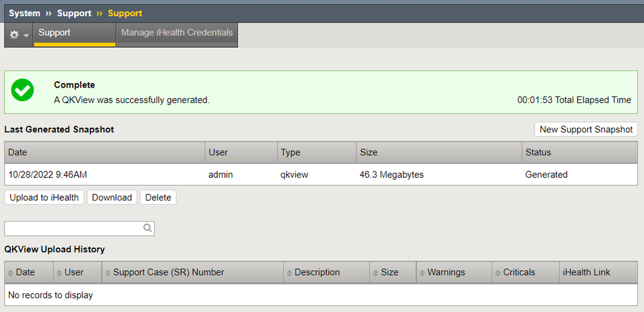Select snapshot date 10/28/2022 9:46AM
The image size is (644, 312).
point(48,175)
